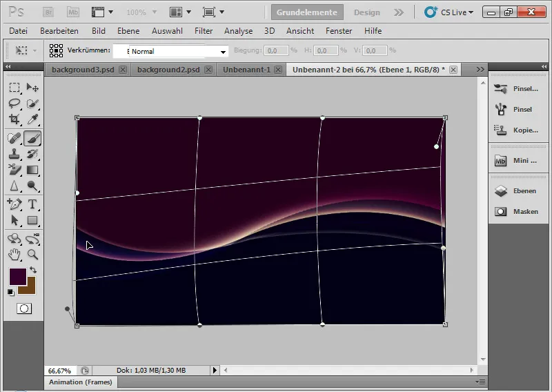Image resolution: width=552 pixels, height=392 pixels.
Task: Expand the CS Live dropdown
Action: (449, 12)
